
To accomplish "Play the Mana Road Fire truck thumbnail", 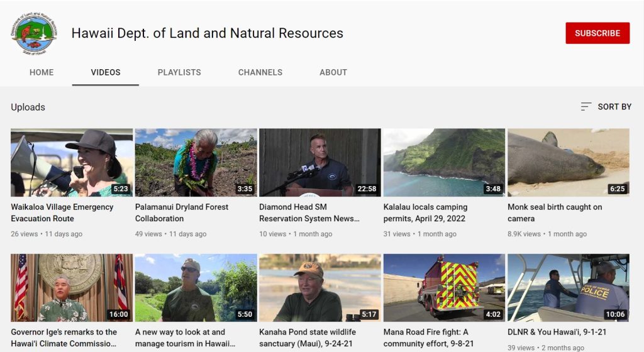I will pos(444,288).
